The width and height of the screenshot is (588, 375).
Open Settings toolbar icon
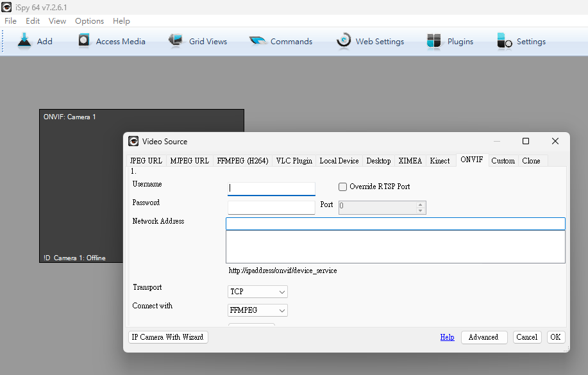pos(505,41)
